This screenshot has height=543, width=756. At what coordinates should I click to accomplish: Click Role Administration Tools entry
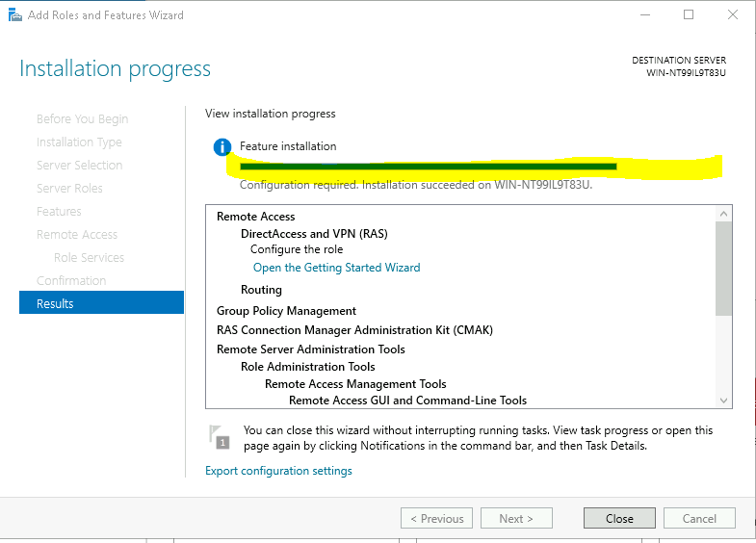(x=308, y=367)
